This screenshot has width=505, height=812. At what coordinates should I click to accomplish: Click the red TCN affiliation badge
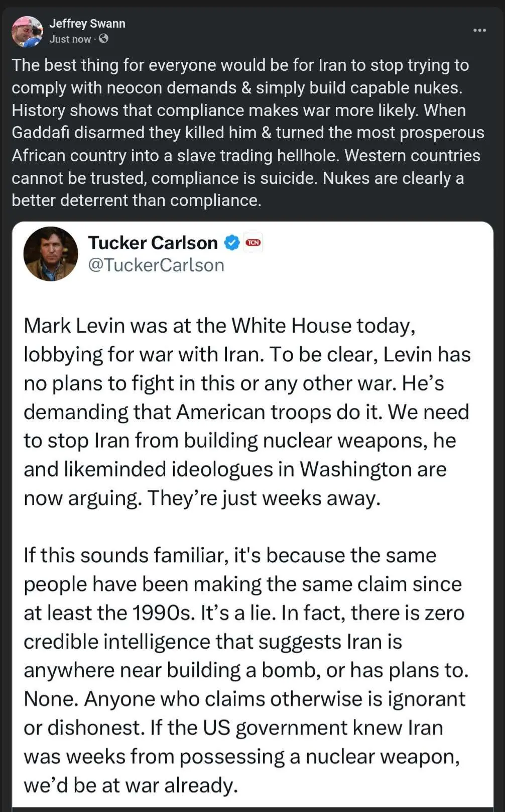click(x=253, y=243)
